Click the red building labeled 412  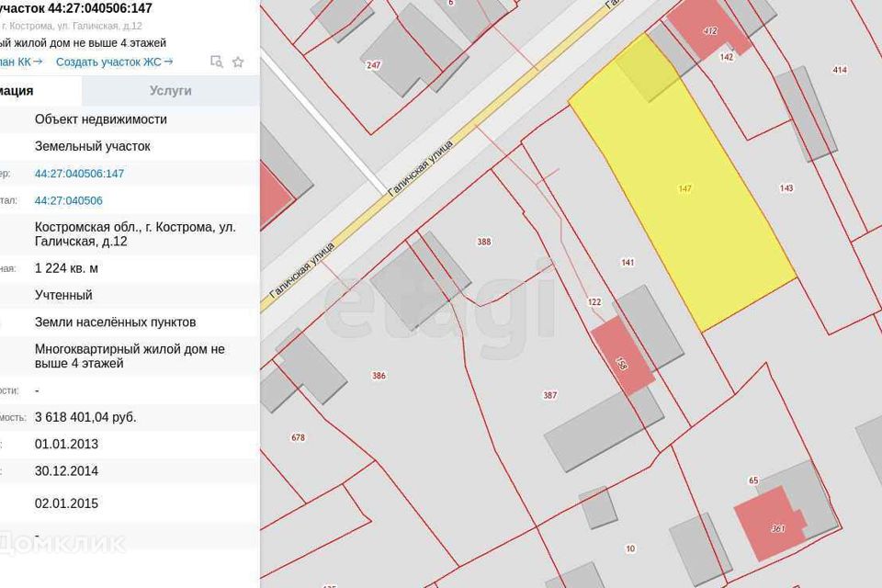(709, 30)
